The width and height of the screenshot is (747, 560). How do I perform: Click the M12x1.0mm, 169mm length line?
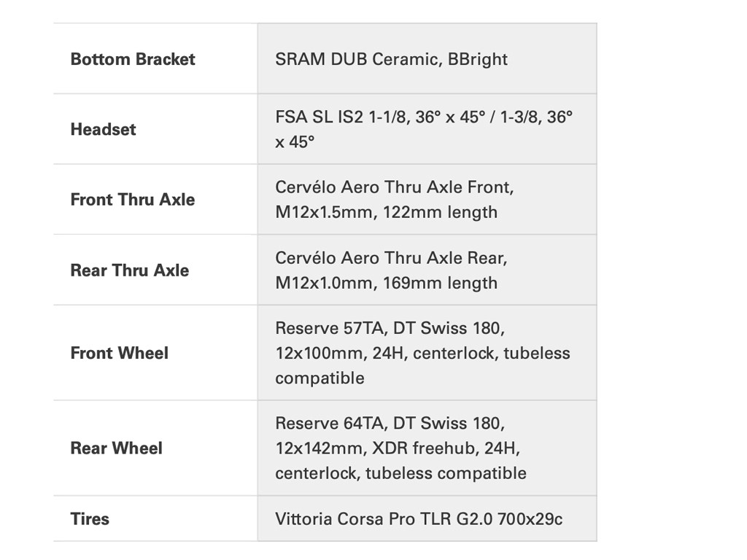(386, 283)
